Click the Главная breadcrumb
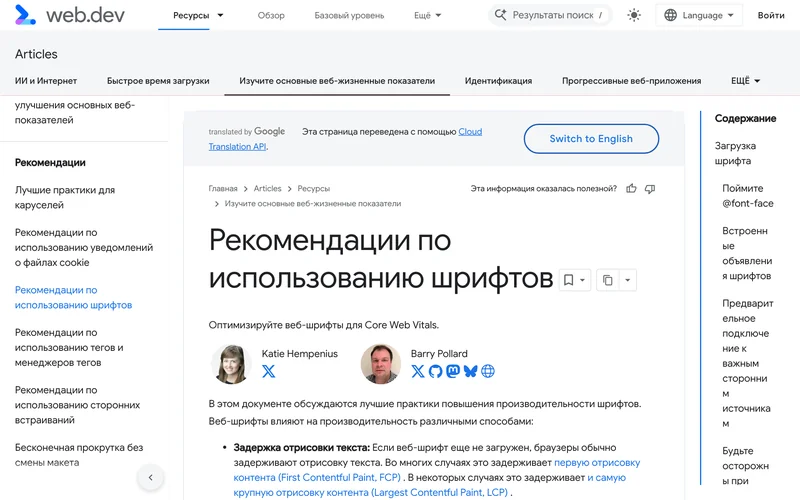800x500 pixels. pyautogui.click(x=223, y=188)
